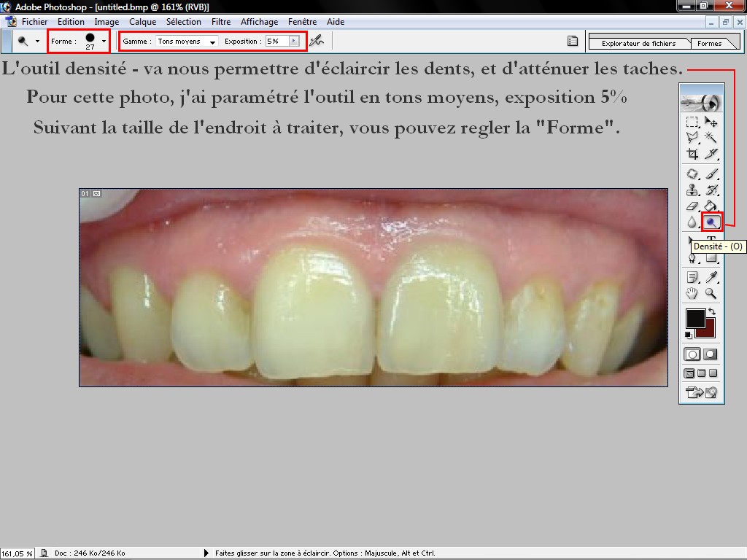747x560 pixels.
Task: Open the Explorateur de fichiers tab
Action: tap(638, 43)
